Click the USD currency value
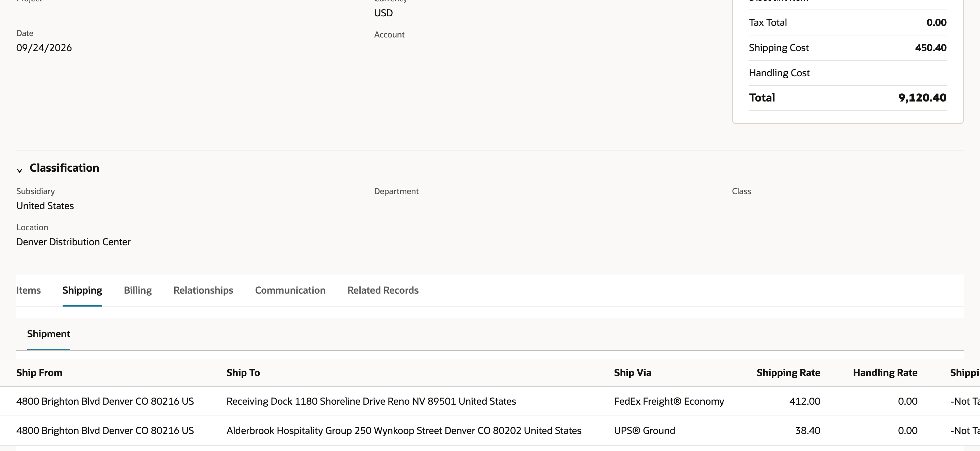 383,13
